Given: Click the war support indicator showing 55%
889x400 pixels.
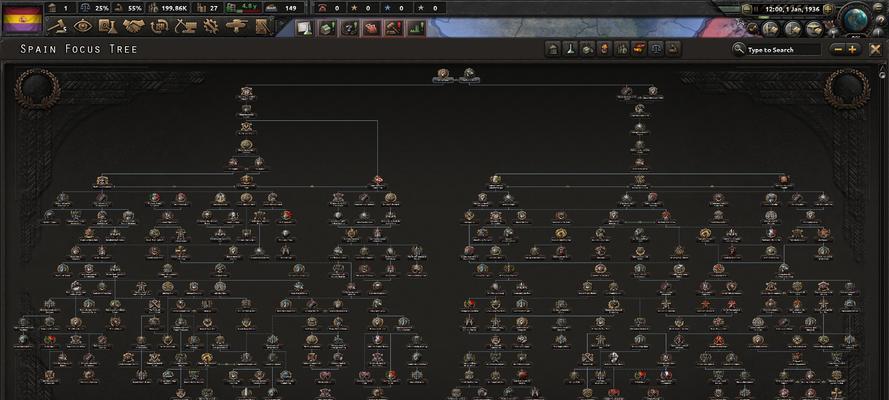Looking at the screenshot, I should pyautogui.click(x=128, y=8).
